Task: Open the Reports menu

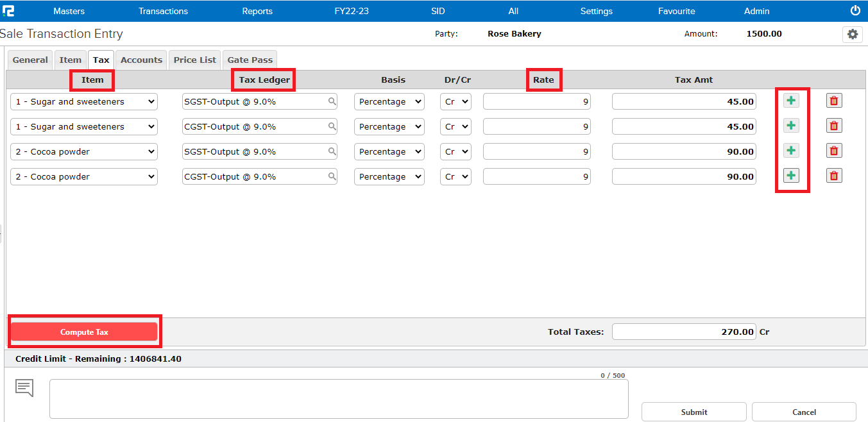Action: (257, 11)
